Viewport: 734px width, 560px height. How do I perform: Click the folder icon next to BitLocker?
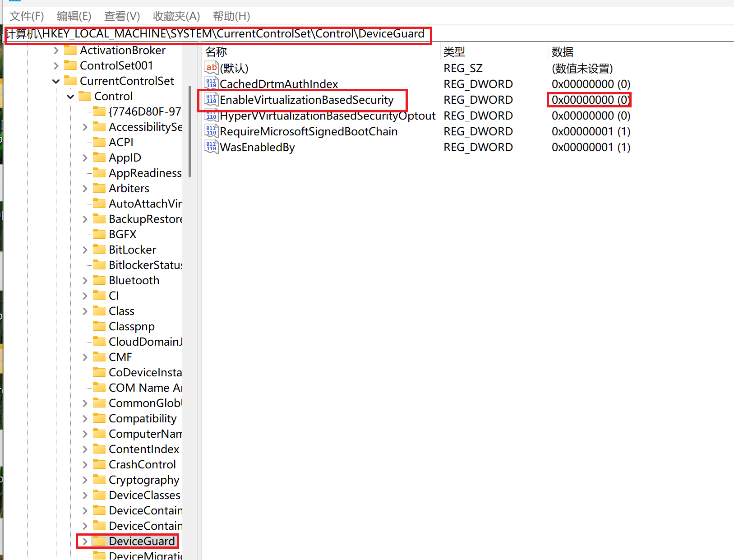click(x=99, y=250)
